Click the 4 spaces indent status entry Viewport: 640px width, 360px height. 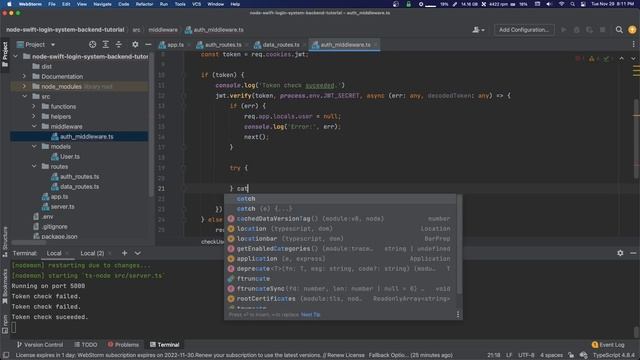point(551,356)
